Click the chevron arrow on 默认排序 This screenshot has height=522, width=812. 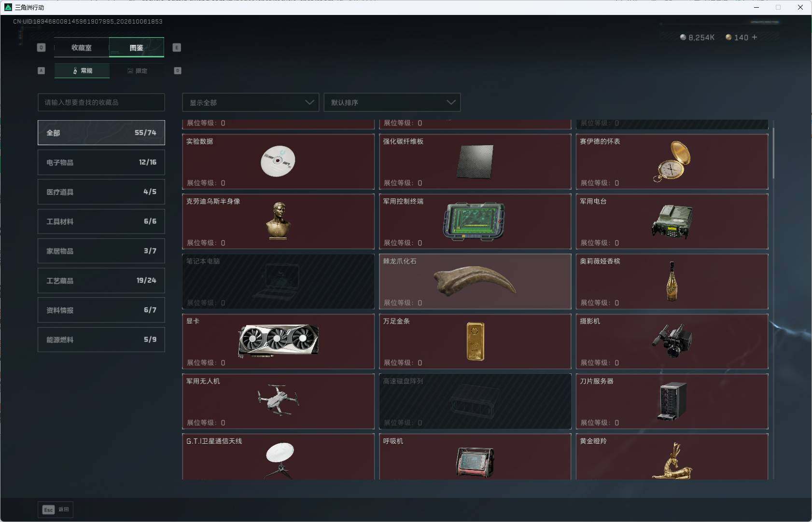pyautogui.click(x=451, y=102)
